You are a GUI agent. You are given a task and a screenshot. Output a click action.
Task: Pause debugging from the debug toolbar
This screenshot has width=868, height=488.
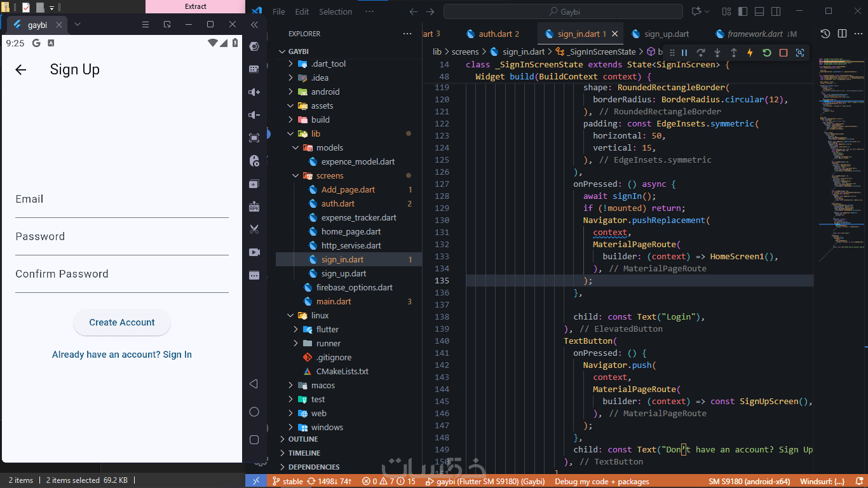tap(684, 53)
